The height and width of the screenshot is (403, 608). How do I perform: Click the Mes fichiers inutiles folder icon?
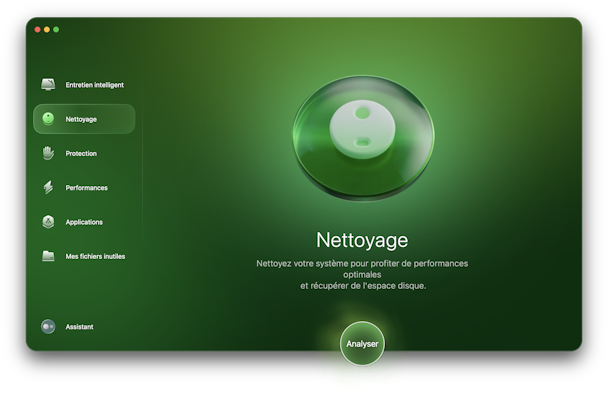click(x=48, y=256)
